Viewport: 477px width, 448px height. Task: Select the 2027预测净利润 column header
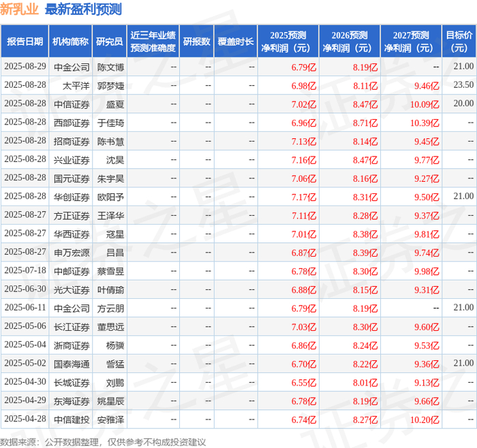click(411, 42)
